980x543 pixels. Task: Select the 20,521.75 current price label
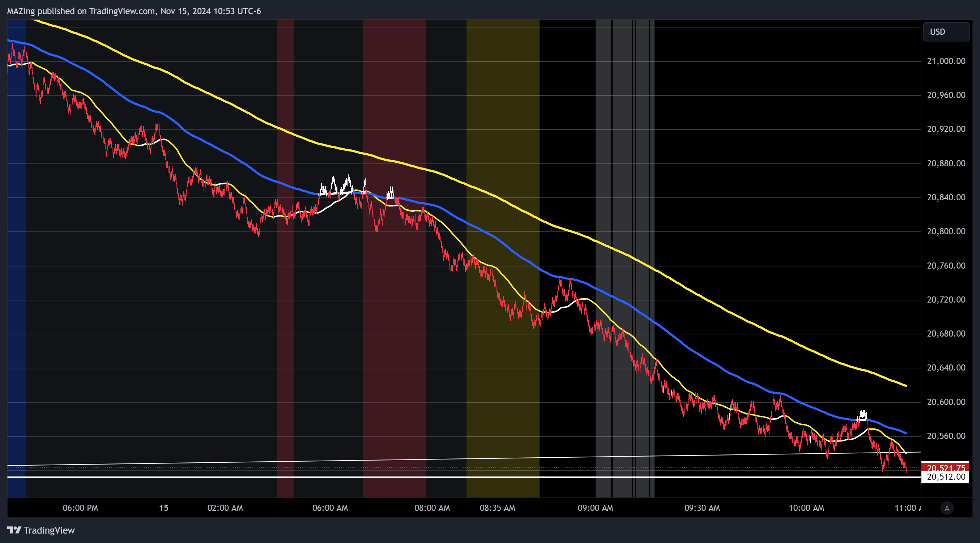click(x=945, y=467)
